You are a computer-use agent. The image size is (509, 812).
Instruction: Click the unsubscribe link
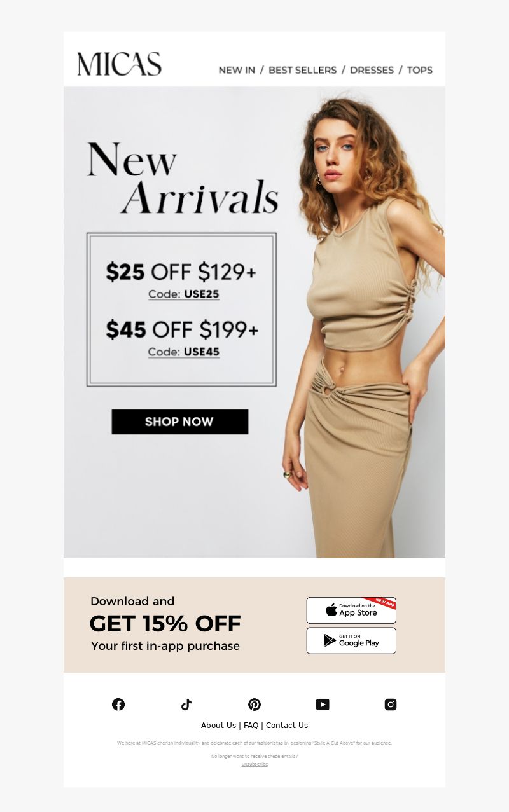pyautogui.click(x=254, y=764)
